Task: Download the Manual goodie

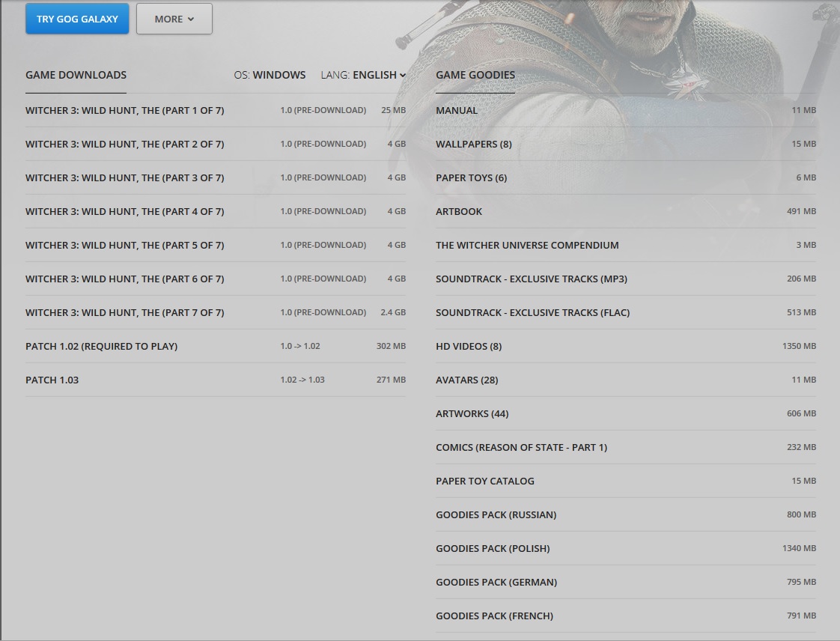Action: point(626,110)
